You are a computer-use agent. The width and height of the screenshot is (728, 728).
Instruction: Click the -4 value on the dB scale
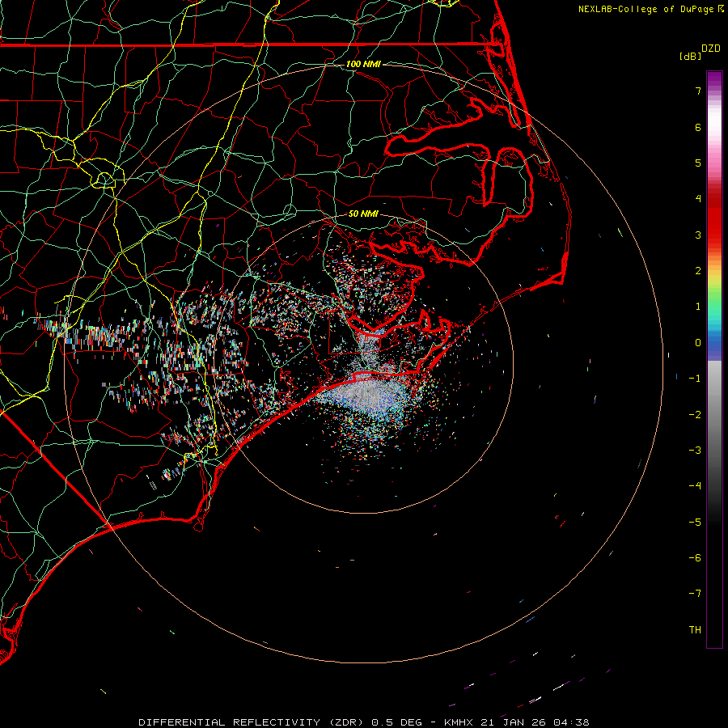[x=694, y=486]
